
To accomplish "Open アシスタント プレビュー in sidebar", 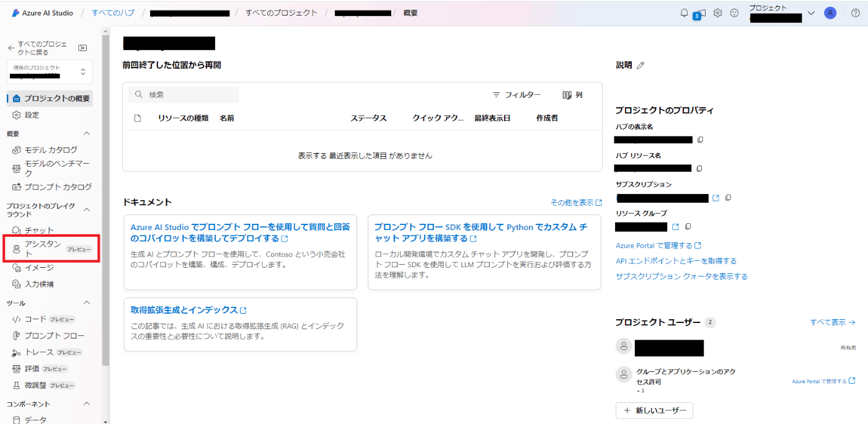I will (x=52, y=249).
